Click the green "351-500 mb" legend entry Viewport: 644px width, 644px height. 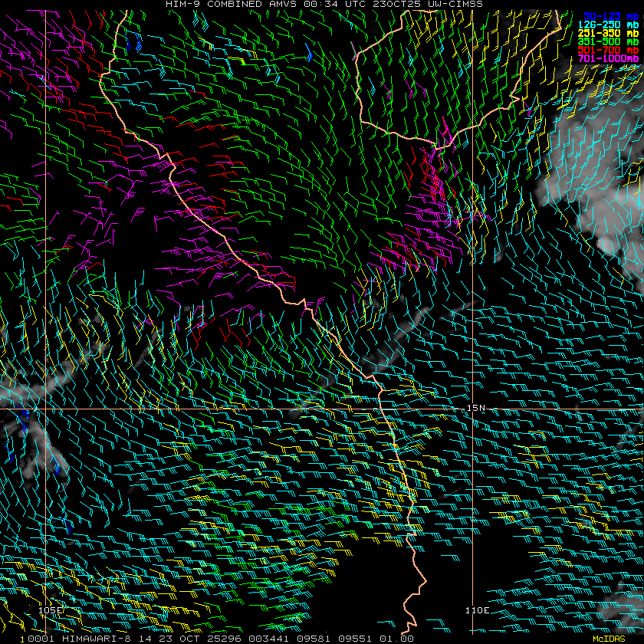pyautogui.click(x=608, y=41)
